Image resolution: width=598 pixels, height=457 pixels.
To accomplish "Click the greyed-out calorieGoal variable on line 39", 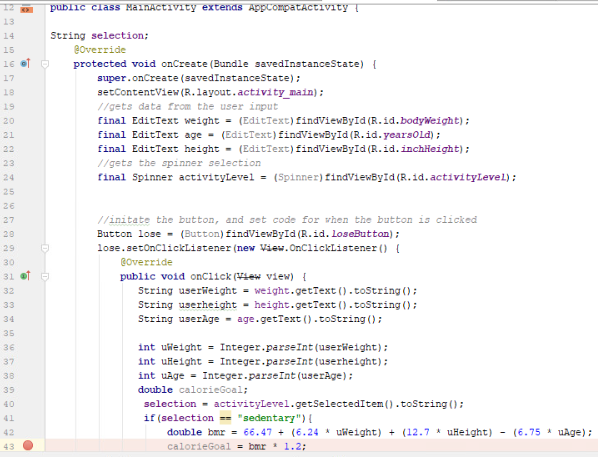I will coord(211,389).
